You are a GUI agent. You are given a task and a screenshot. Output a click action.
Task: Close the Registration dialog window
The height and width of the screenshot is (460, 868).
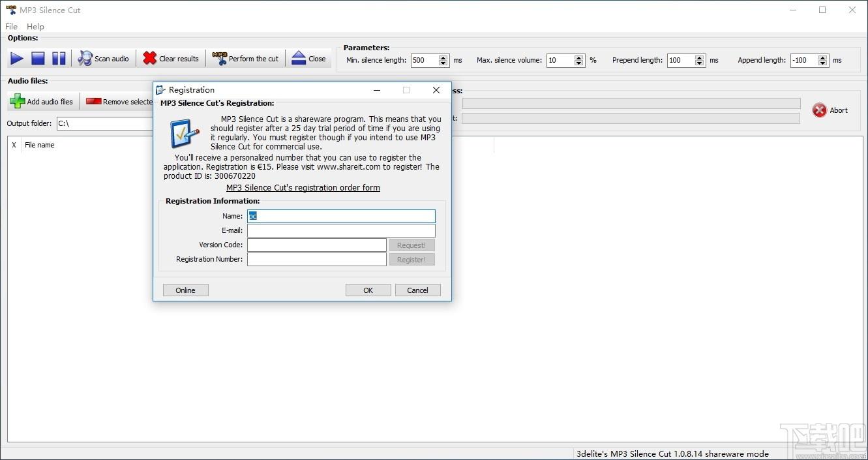click(436, 90)
